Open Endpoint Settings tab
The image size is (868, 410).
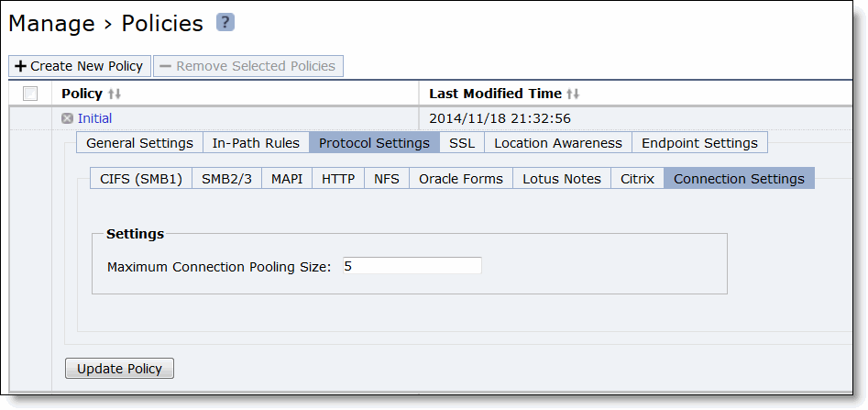(699, 143)
